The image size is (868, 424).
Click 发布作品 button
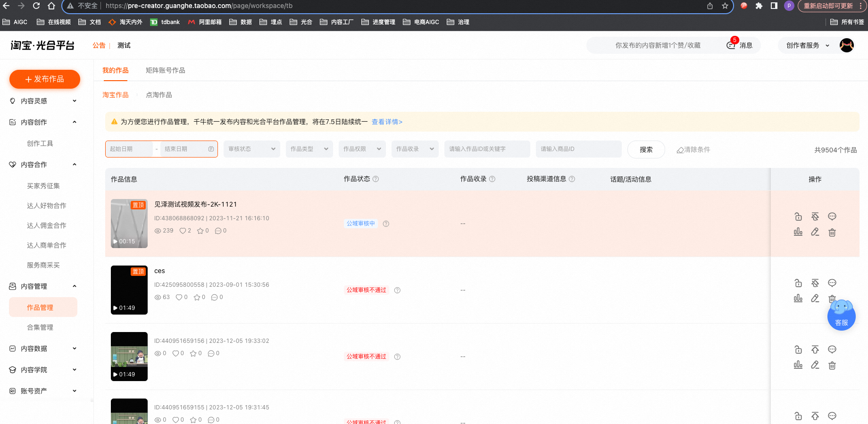[45, 79]
